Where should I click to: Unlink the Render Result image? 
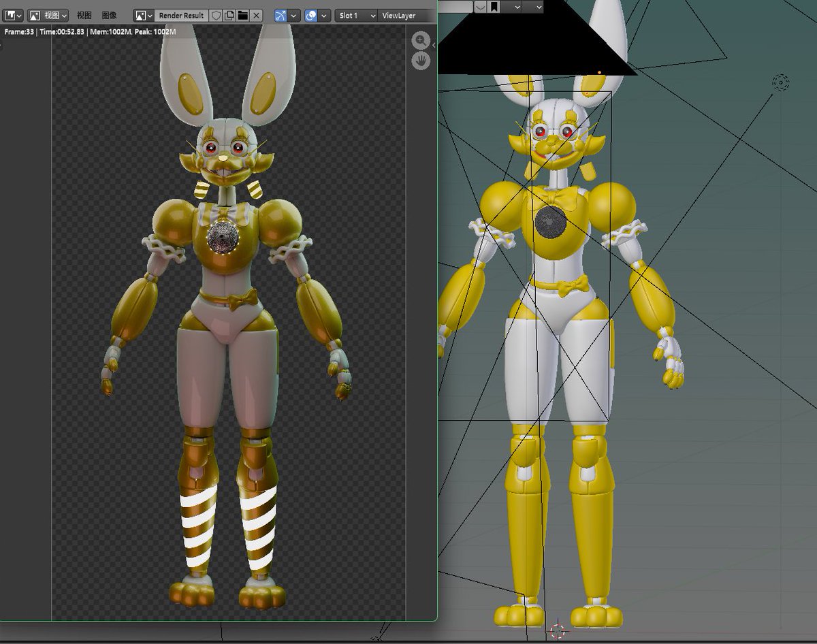[256, 15]
